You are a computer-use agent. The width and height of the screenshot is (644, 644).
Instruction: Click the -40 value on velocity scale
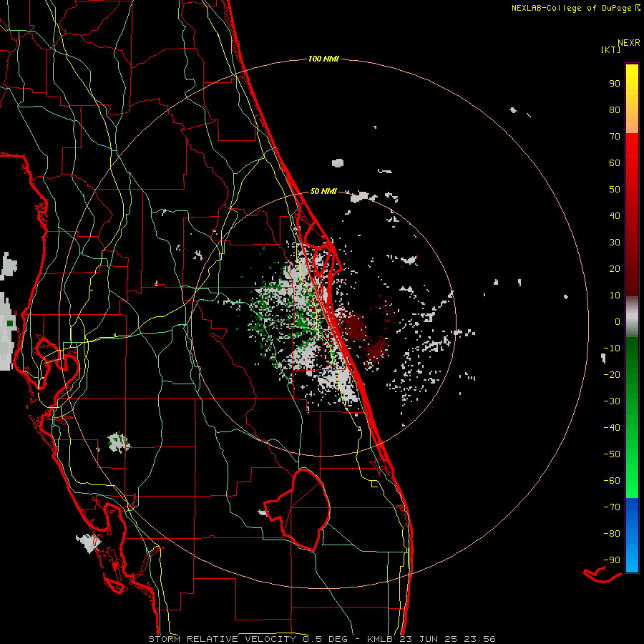612,428
